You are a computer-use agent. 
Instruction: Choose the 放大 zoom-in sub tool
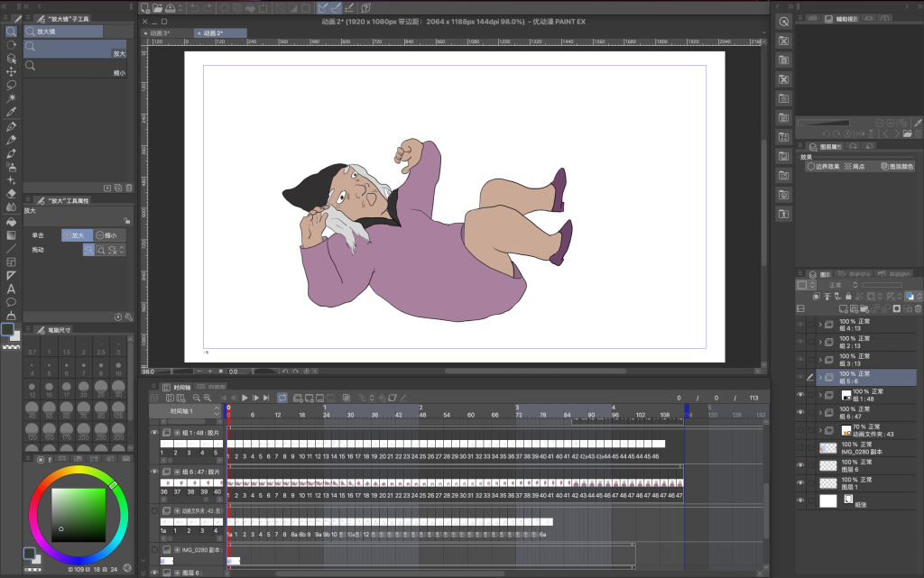pyautogui.click(x=75, y=49)
